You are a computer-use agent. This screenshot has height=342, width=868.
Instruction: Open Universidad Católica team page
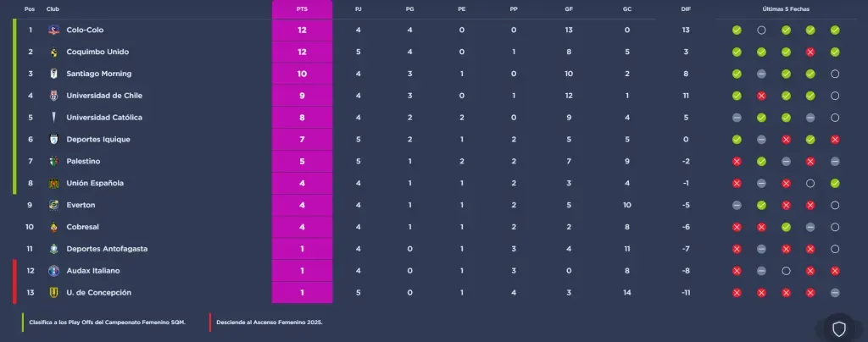tap(103, 118)
